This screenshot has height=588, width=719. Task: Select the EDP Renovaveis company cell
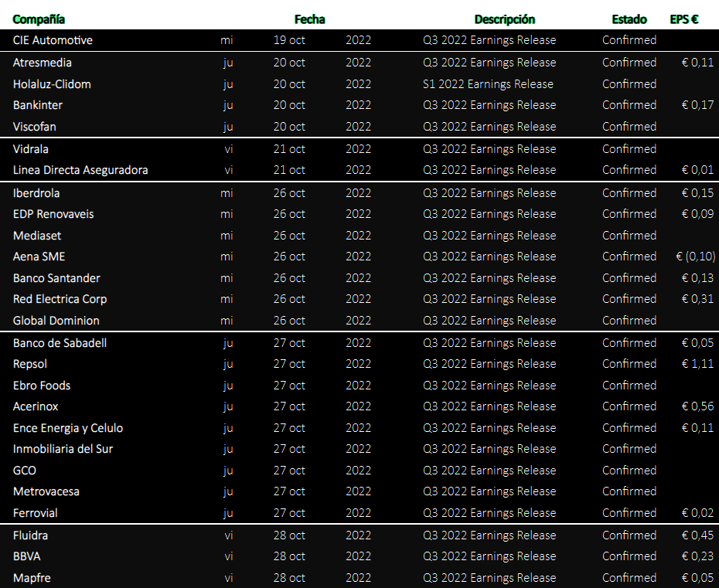53,214
